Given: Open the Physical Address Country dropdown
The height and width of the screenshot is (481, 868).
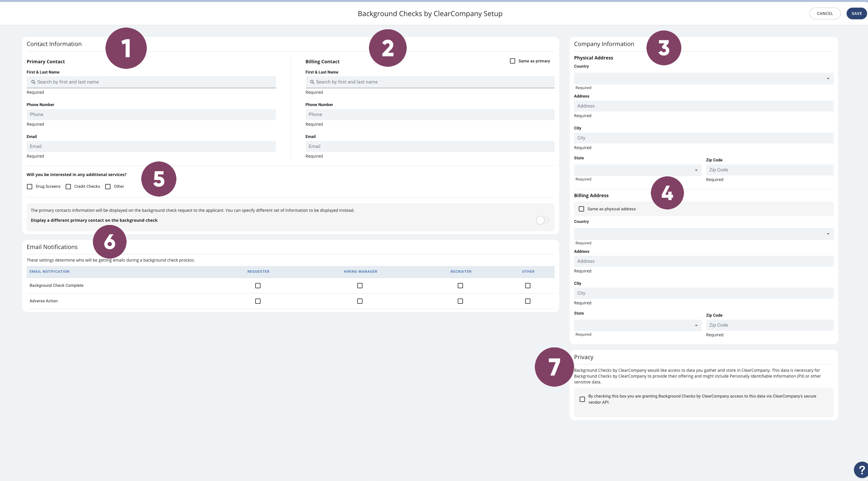Looking at the screenshot, I should (x=703, y=79).
